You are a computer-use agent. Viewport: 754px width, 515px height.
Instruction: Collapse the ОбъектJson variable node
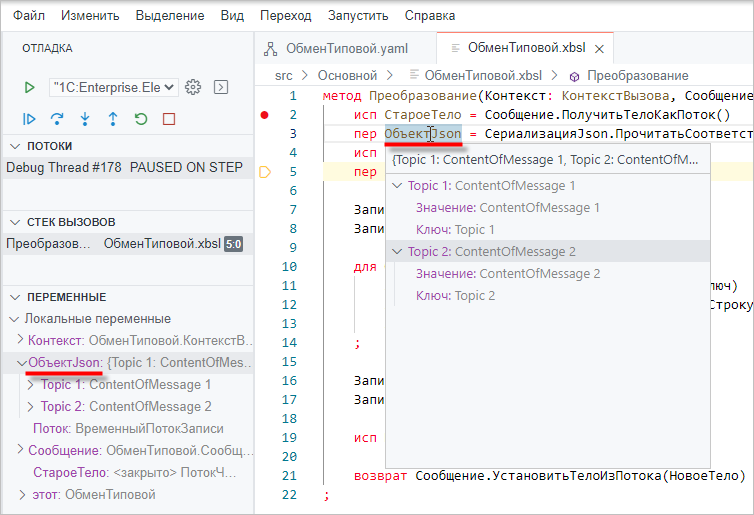(21, 363)
